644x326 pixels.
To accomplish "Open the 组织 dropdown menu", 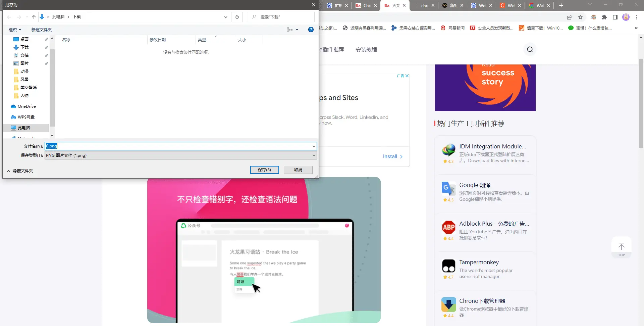I will pos(15,30).
